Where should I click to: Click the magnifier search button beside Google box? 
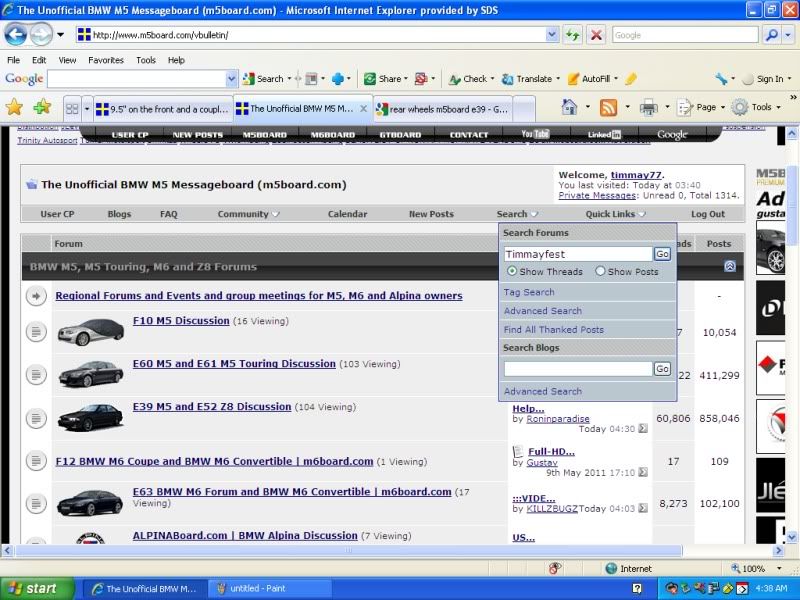[772, 35]
